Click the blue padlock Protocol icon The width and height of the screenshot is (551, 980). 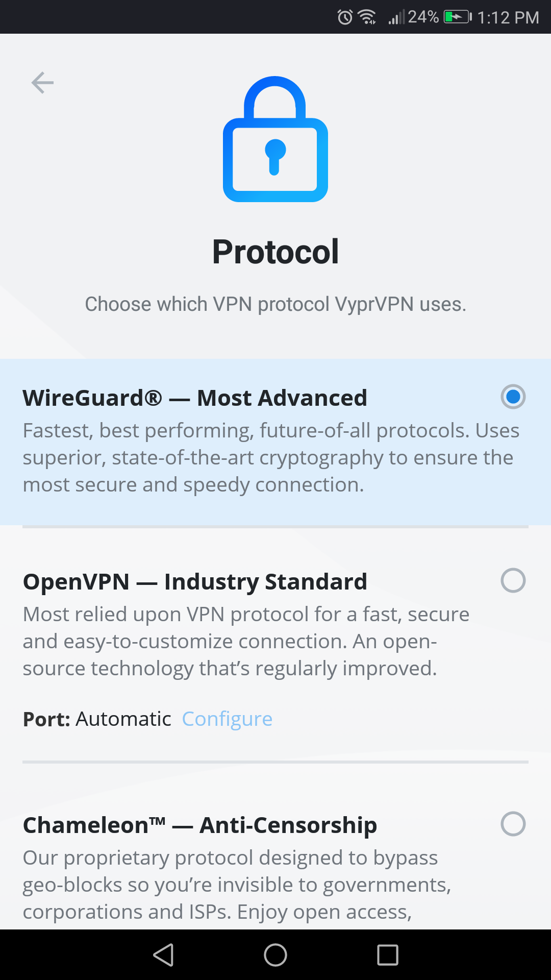[x=275, y=140]
